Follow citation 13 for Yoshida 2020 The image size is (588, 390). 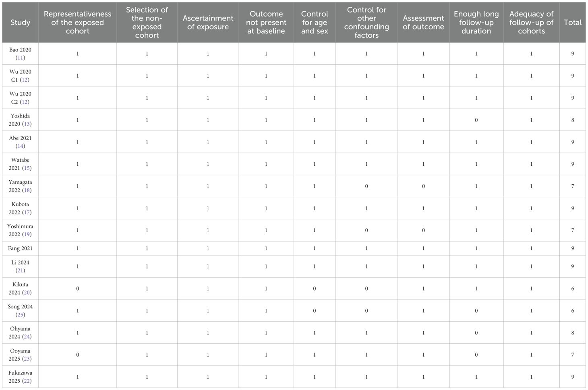tap(27, 124)
